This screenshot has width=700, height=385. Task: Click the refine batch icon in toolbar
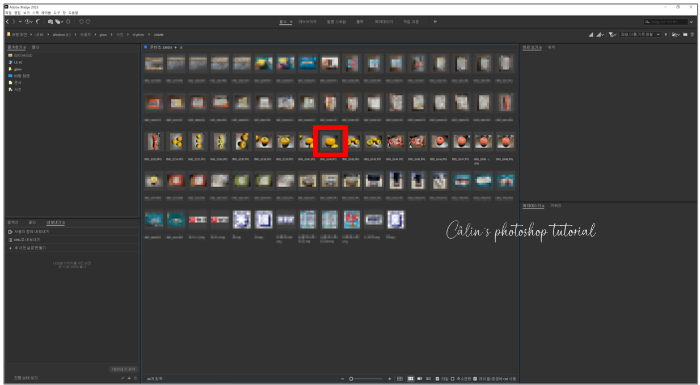tap(58, 21)
